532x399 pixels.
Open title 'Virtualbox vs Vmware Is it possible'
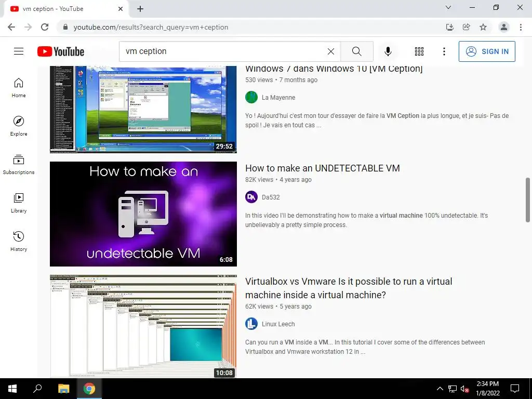pos(349,288)
